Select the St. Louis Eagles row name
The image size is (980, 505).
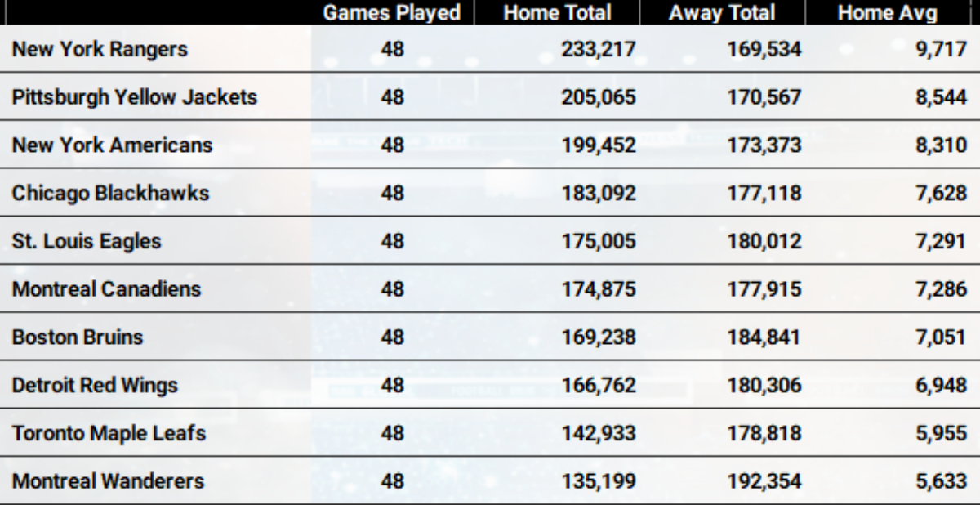tap(87, 242)
